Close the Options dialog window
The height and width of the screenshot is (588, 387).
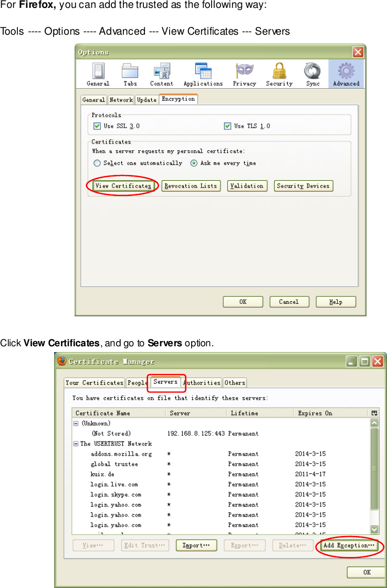tap(358, 51)
